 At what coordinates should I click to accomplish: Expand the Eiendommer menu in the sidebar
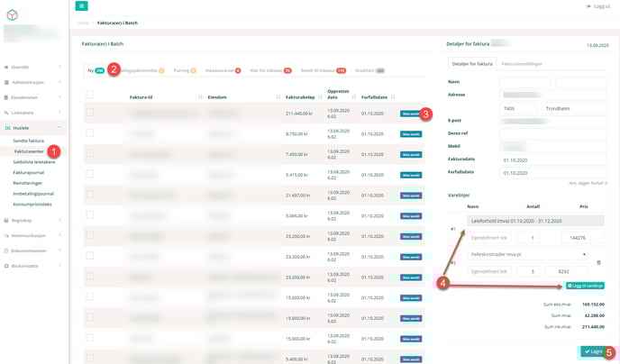click(x=59, y=97)
